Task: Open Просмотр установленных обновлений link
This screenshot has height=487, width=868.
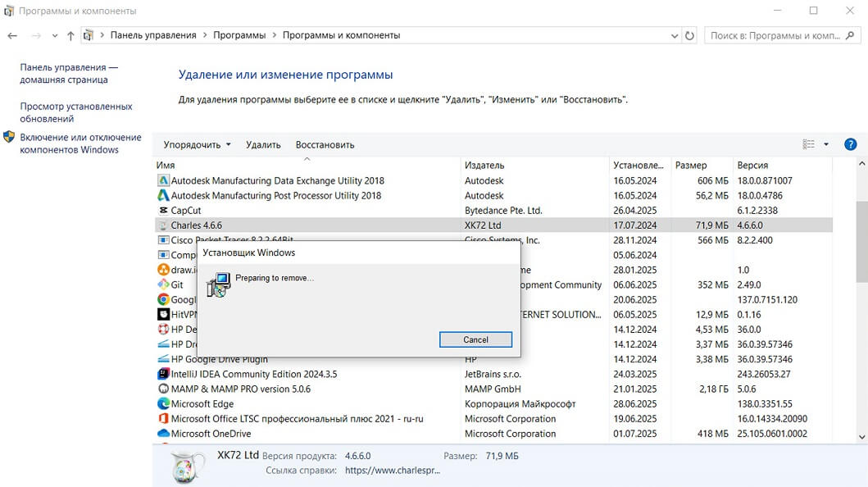Action: point(76,112)
